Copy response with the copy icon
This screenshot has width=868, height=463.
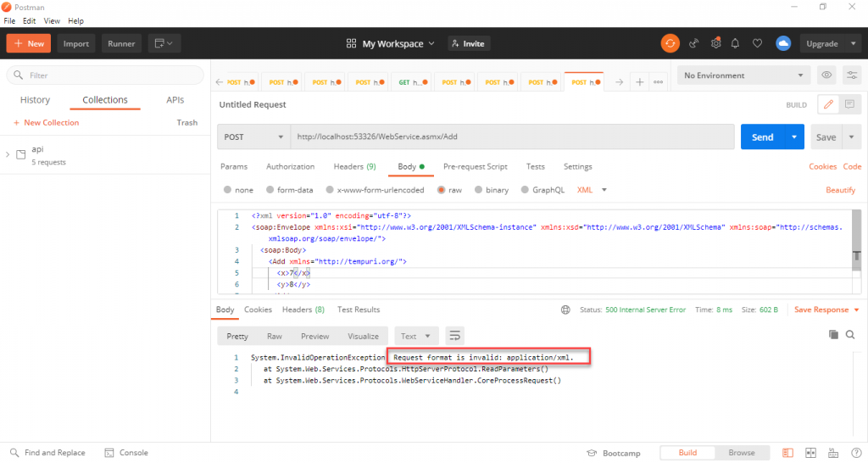(833, 335)
